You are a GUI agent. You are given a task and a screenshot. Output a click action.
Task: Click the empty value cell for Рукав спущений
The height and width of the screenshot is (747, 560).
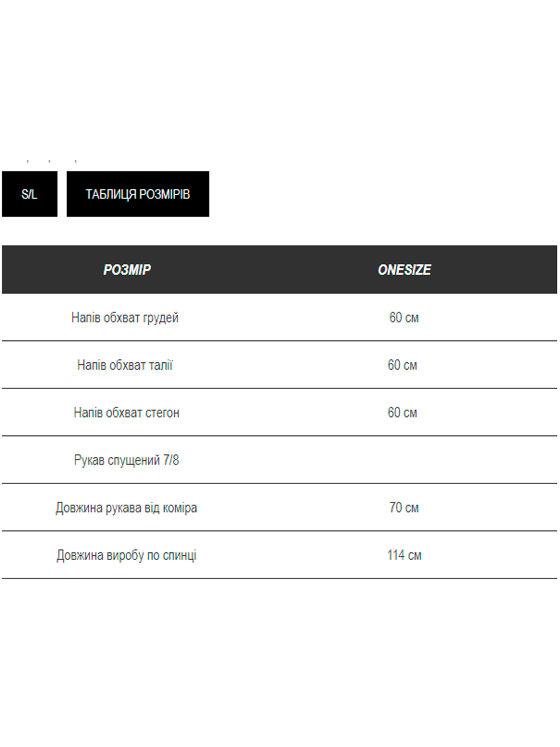point(404,460)
